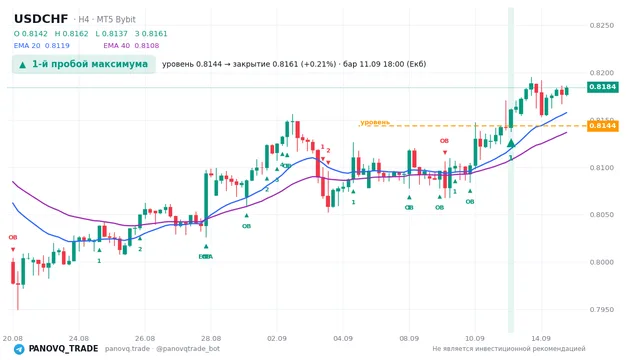Click the 0.8100 price axis label
The width and height of the screenshot is (640, 360).
pos(602,168)
